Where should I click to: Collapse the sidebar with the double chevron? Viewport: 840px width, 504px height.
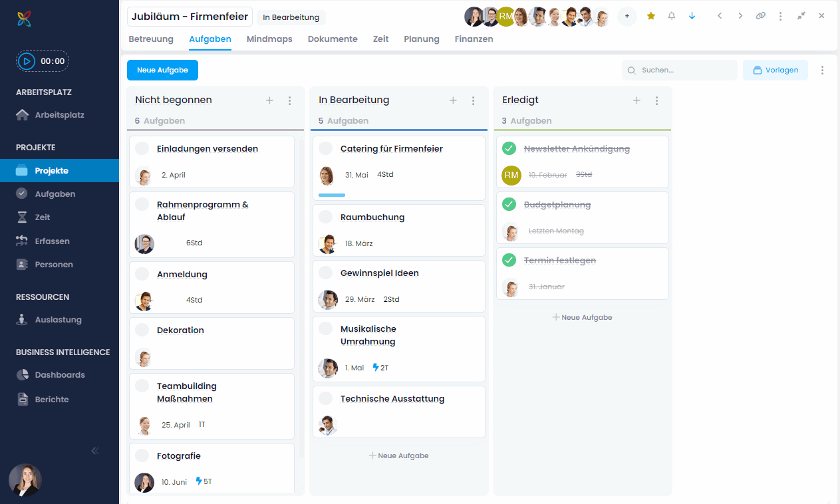pos(95,451)
